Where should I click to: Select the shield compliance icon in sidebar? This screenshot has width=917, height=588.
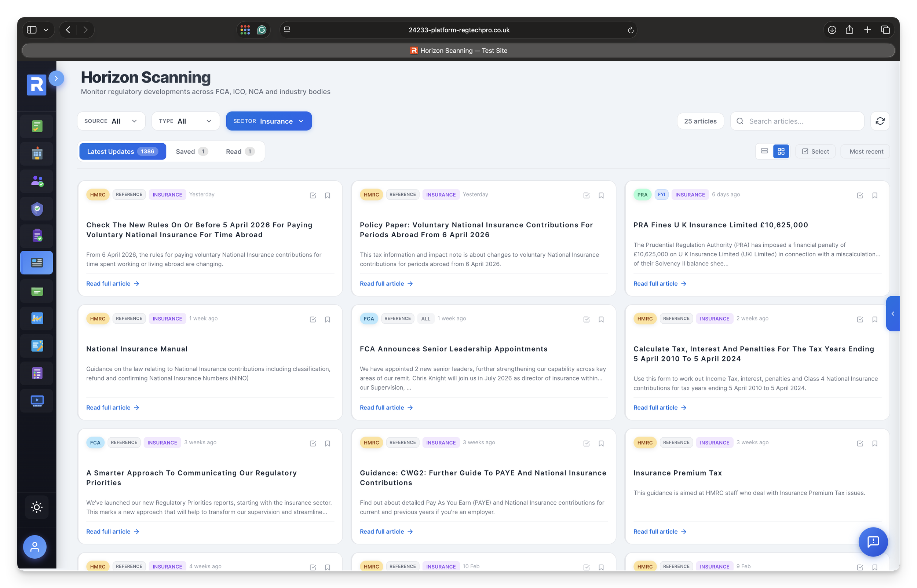[x=36, y=209]
